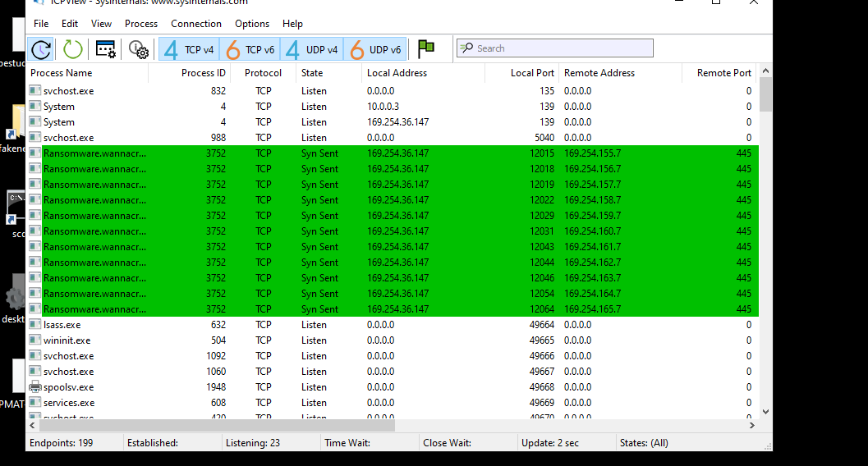868x466 pixels.
Task: Click remote port 445 of port 12031 row
Action: tap(744, 231)
